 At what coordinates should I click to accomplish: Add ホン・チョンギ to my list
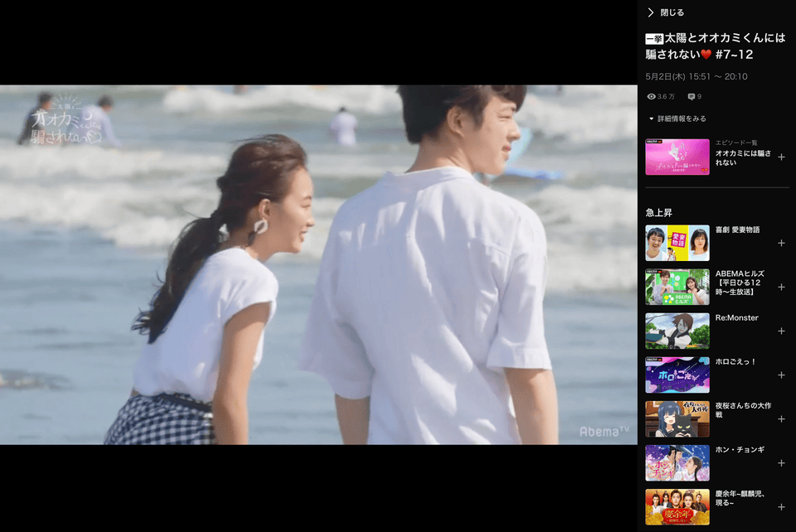click(781, 463)
